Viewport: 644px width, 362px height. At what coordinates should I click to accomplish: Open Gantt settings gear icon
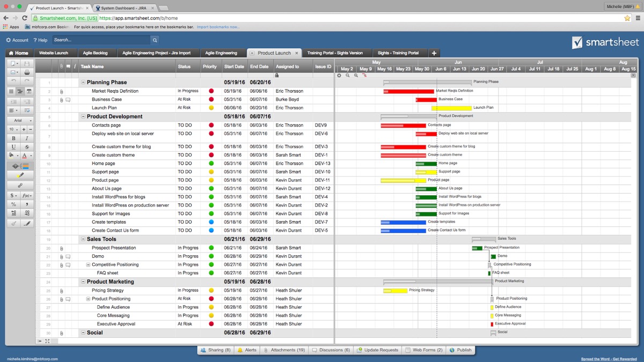[x=339, y=76]
